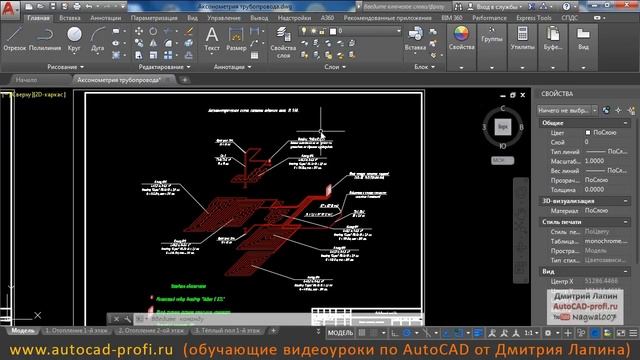The image size is (640, 360).
Task: Click the top-view face of the ViewCube
Action: [x=503, y=127]
